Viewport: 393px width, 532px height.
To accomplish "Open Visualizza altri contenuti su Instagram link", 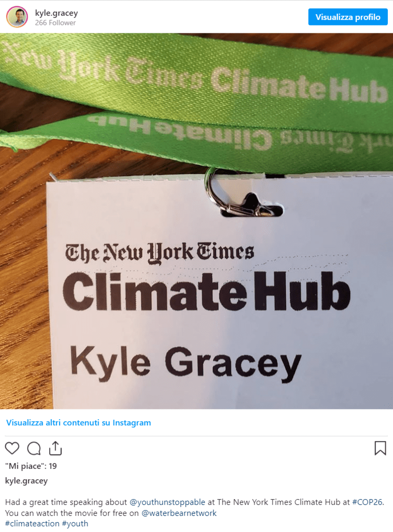I will pos(78,423).
